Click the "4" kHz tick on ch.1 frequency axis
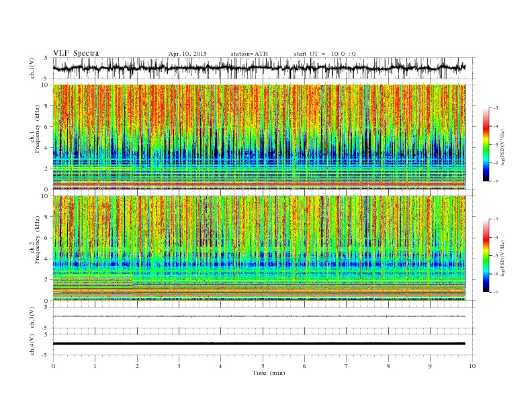Screen dimensions: 532x411 tap(46, 148)
